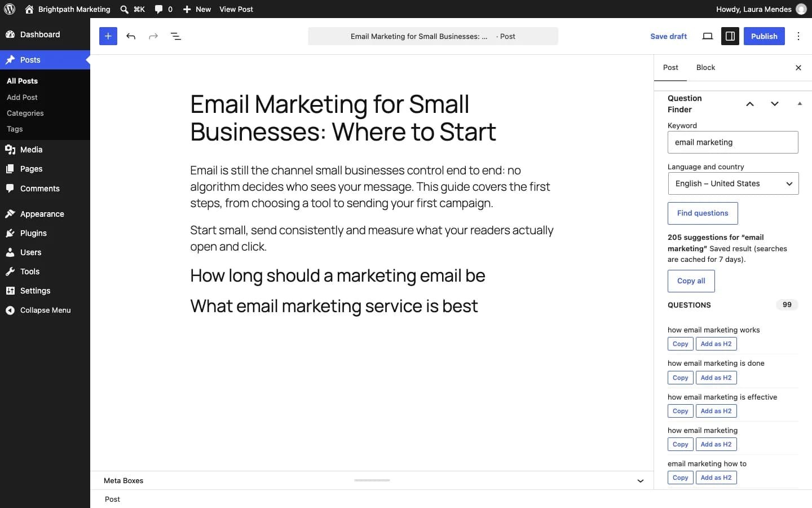
Task: Copy the "email marketing how to" question
Action: [680, 478]
